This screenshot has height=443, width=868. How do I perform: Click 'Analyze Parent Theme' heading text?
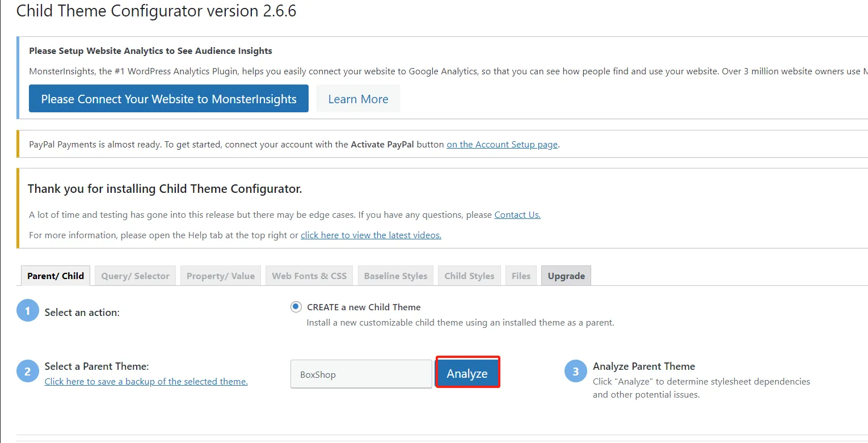tap(644, 366)
